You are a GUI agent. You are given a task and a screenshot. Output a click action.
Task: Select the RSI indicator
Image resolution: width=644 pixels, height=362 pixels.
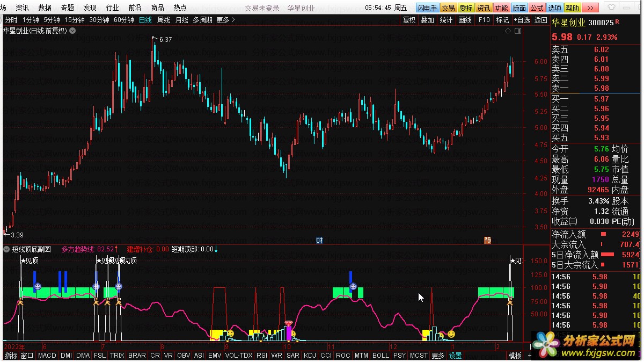tap(262, 356)
